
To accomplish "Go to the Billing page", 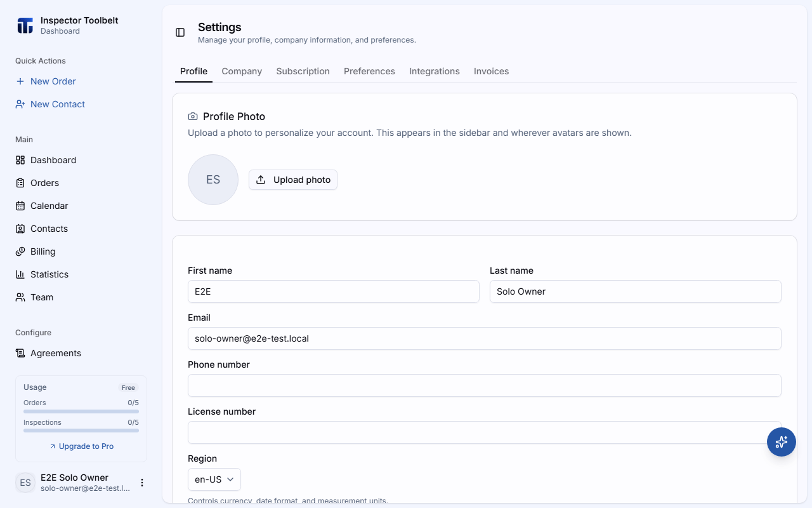I will click(81, 251).
